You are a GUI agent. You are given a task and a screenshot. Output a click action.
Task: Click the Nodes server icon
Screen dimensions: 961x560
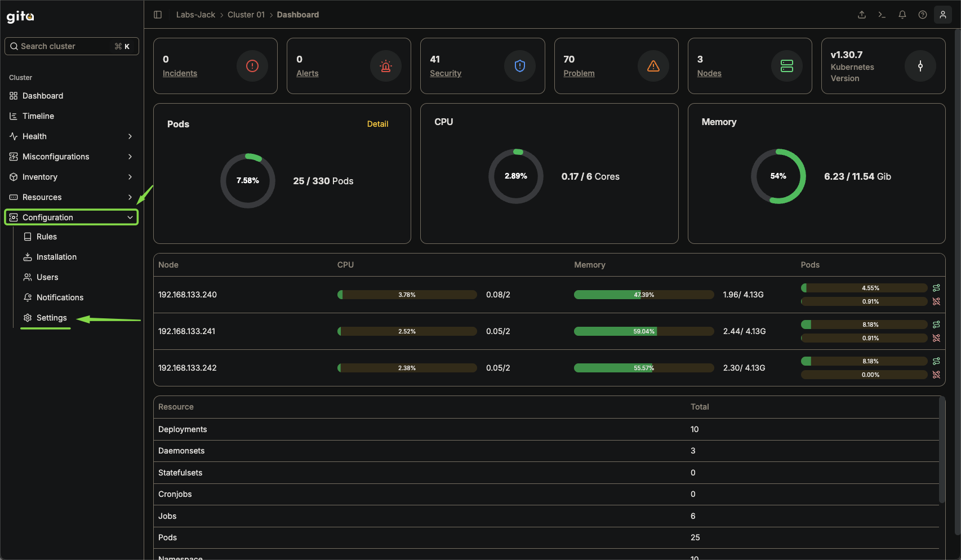(787, 66)
